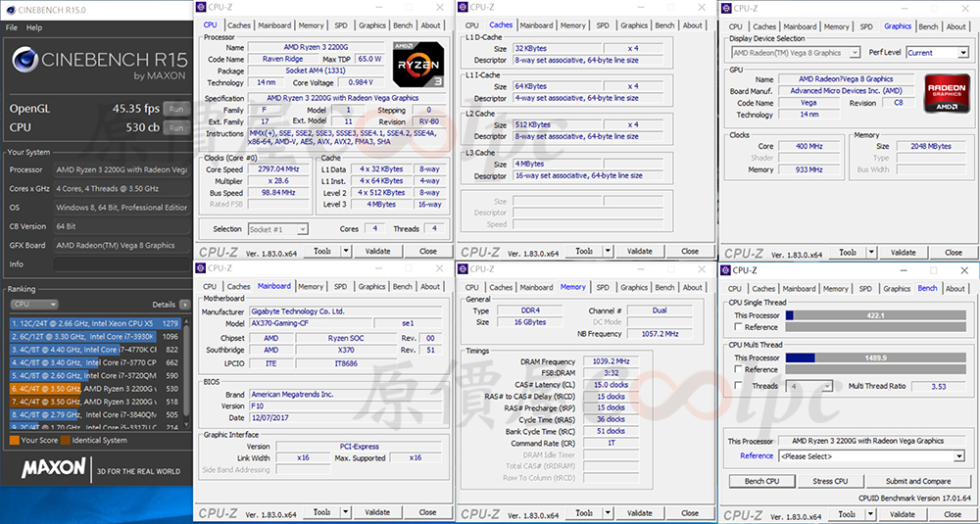
Task: Select ranking row 6 AMD Ryzen 530
Action: [96, 389]
